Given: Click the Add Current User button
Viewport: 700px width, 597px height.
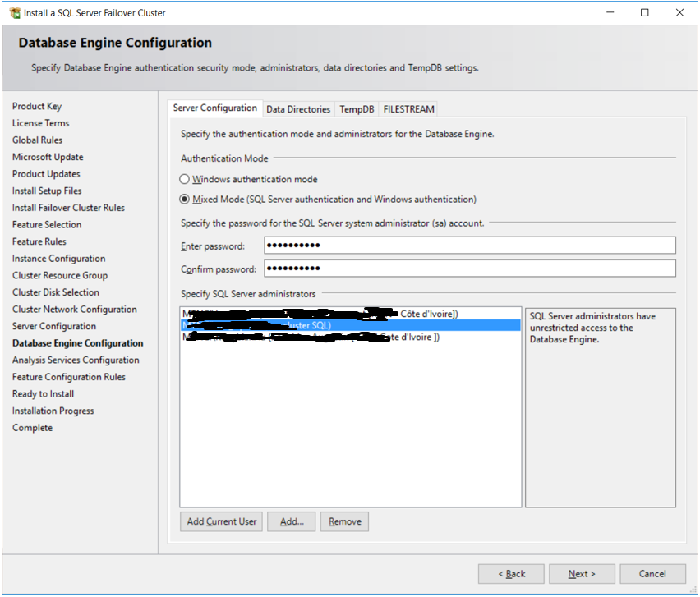Looking at the screenshot, I should (x=222, y=522).
